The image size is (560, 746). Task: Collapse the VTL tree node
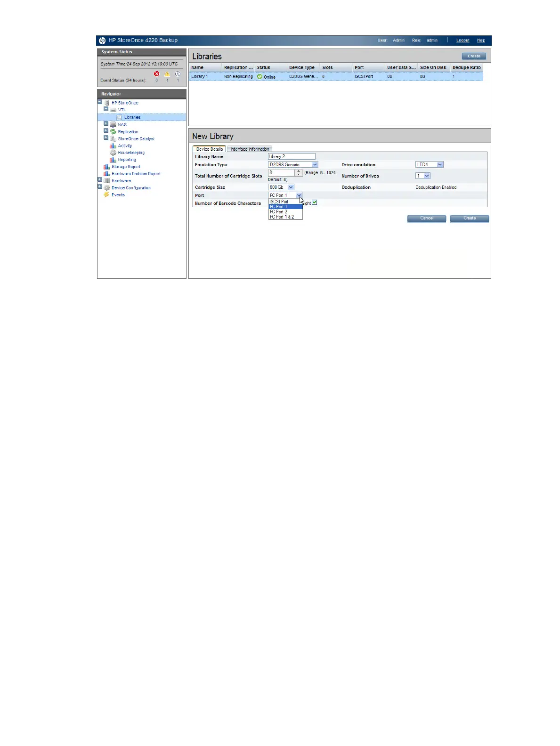pos(106,109)
